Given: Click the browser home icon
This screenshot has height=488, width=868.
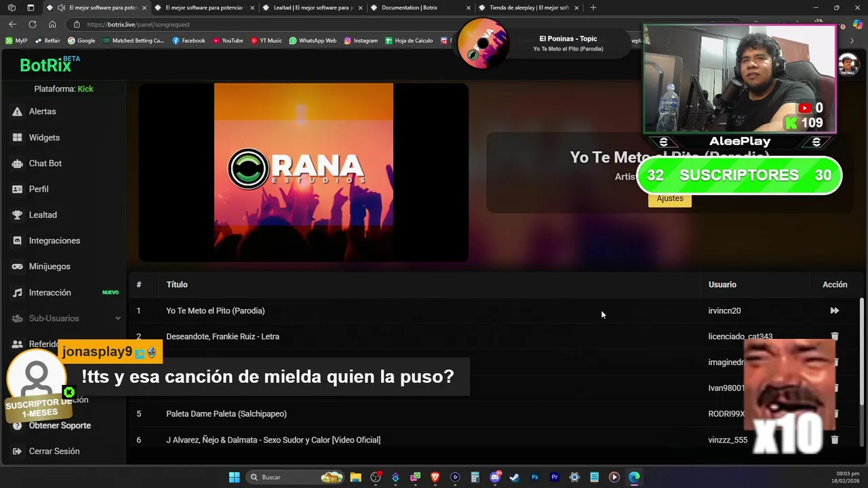Looking at the screenshot, I should tap(52, 24).
